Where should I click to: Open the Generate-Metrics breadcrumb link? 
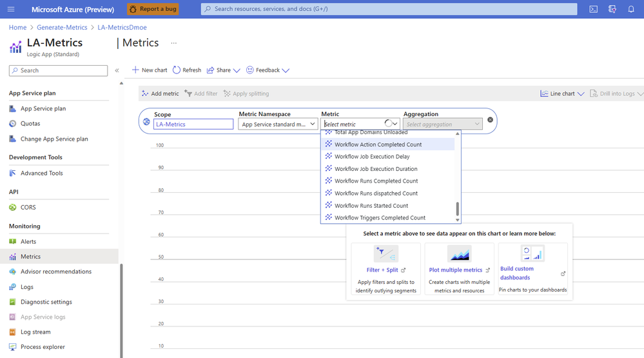pos(62,28)
